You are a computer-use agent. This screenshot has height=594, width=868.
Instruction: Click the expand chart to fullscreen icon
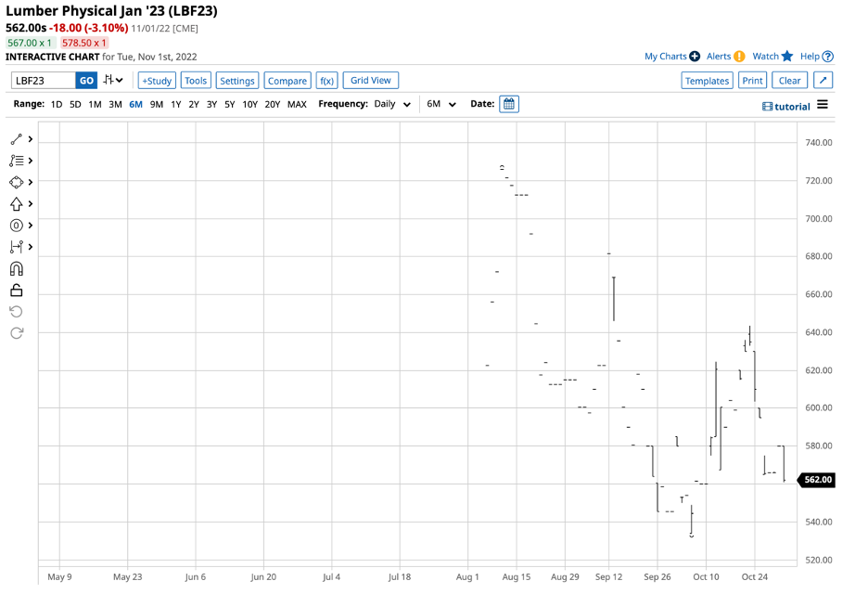(x=823, y=81)
